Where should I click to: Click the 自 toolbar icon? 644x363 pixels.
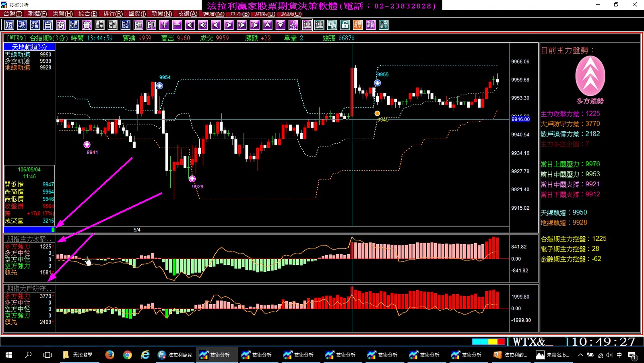pos(48,25)
